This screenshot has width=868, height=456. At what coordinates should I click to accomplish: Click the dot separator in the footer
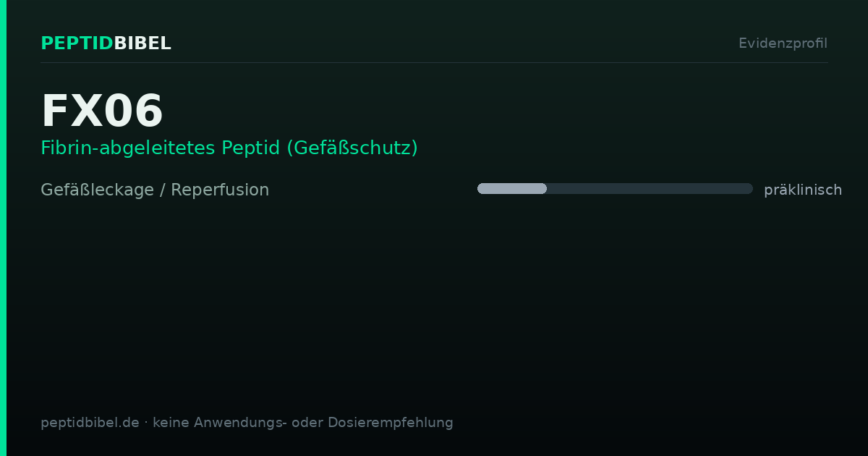[x=146, y=423]
